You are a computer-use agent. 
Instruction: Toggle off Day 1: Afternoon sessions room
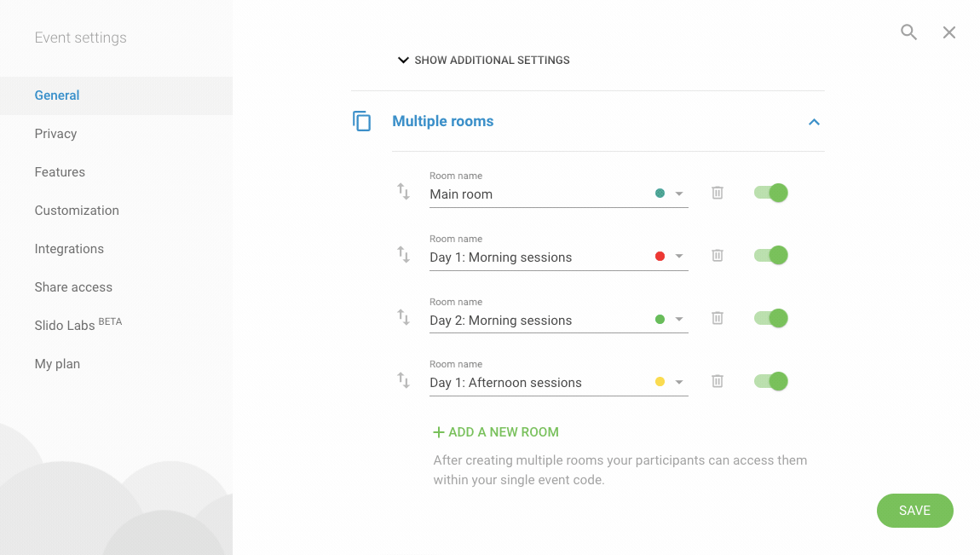click(770, 381)
